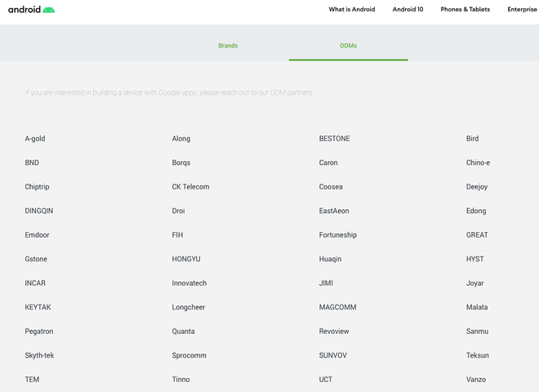Click on Teksun
The width and height of the screenshot is (539, 392).
pos(478,355)
